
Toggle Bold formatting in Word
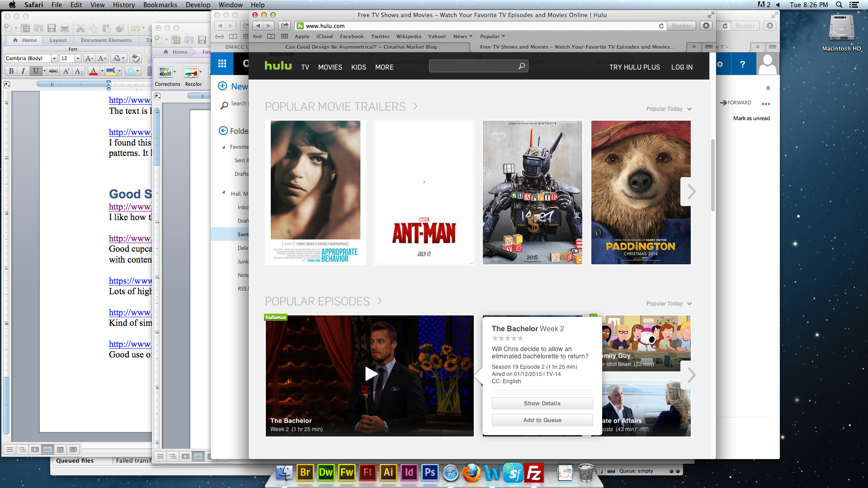(x=11, y=71)
